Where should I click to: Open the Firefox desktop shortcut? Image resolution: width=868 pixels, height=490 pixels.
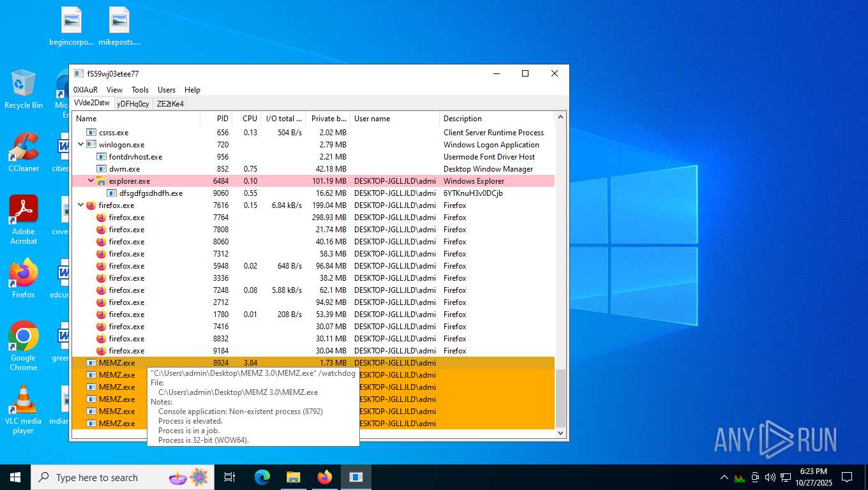point(24,278)
